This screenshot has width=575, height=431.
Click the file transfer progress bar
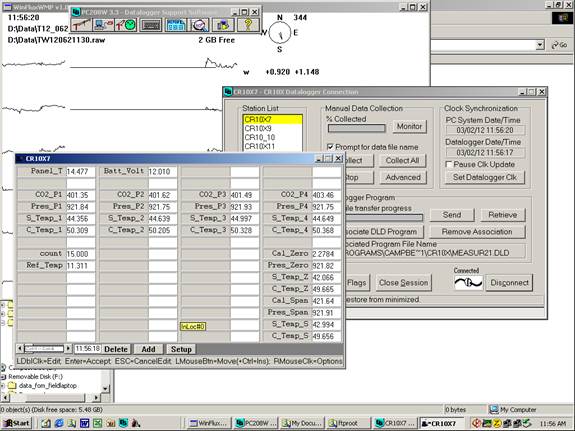(x=384, y=218)
